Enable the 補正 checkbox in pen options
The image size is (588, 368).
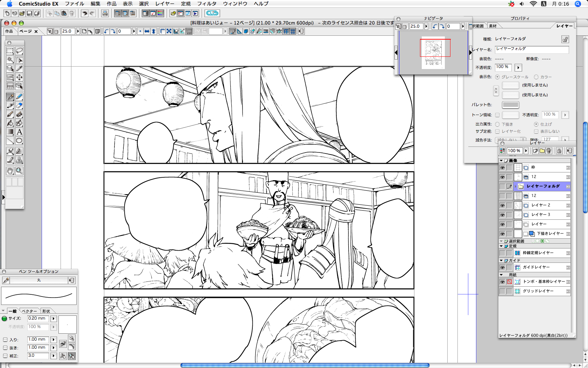5,356
